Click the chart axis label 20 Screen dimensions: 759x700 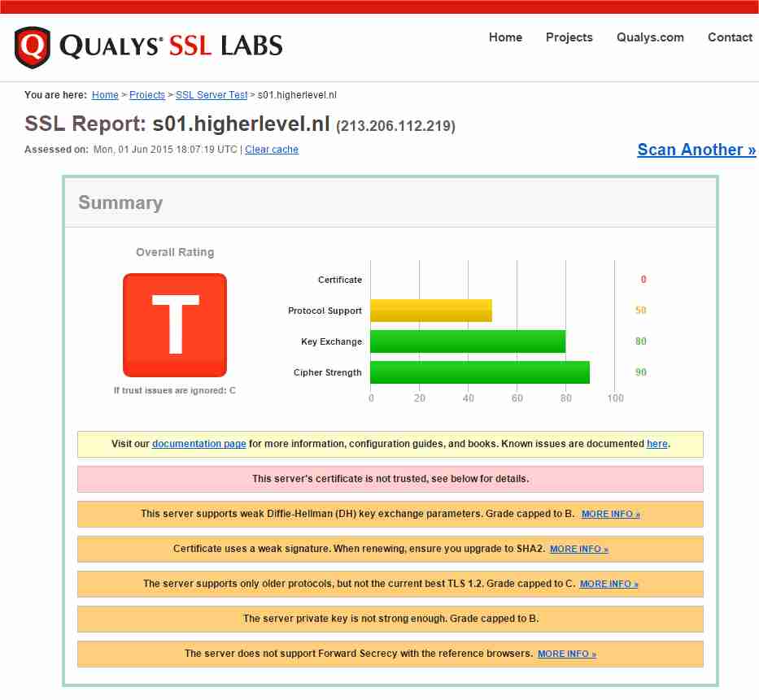coord(419,398)
